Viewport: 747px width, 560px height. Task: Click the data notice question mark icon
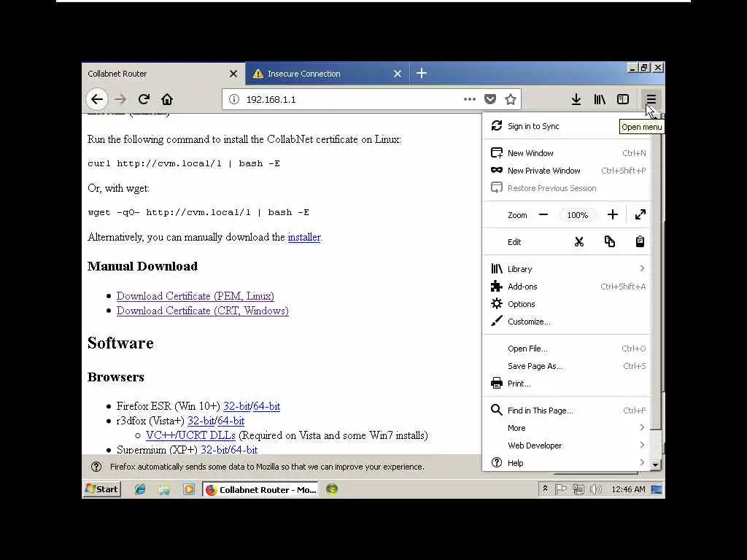point(96,467)
